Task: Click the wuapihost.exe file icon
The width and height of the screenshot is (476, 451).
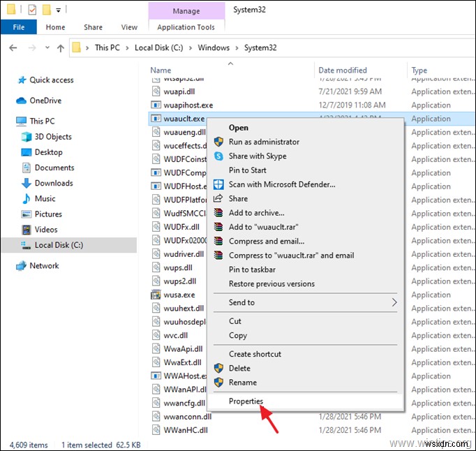Action: pyautogui.click(x=156, y=105)
